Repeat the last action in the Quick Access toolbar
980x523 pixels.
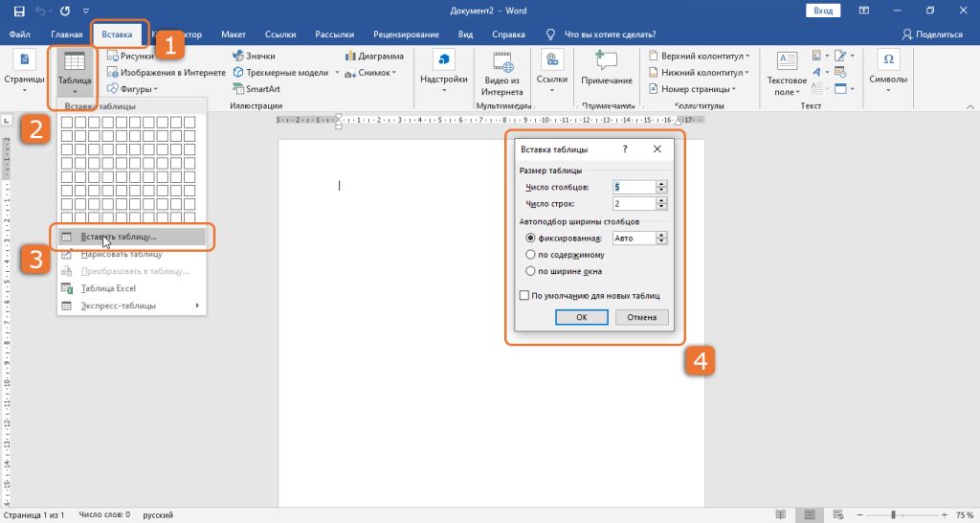coord(65,11)
